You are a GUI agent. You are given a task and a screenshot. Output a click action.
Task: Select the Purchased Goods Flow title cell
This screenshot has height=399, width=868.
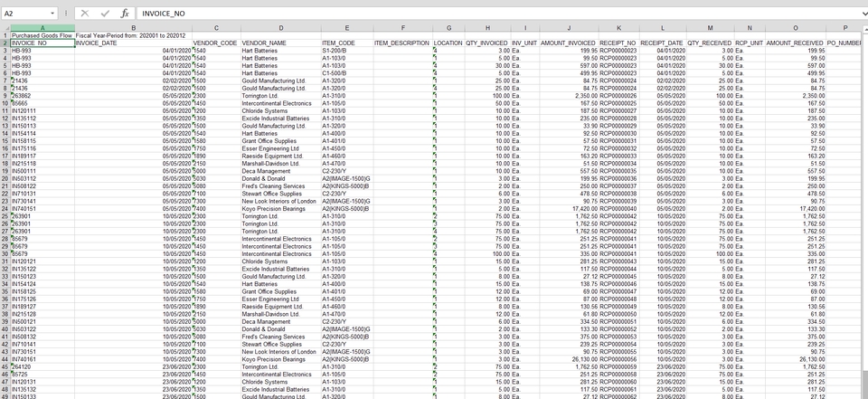click(x=42, y=35)
